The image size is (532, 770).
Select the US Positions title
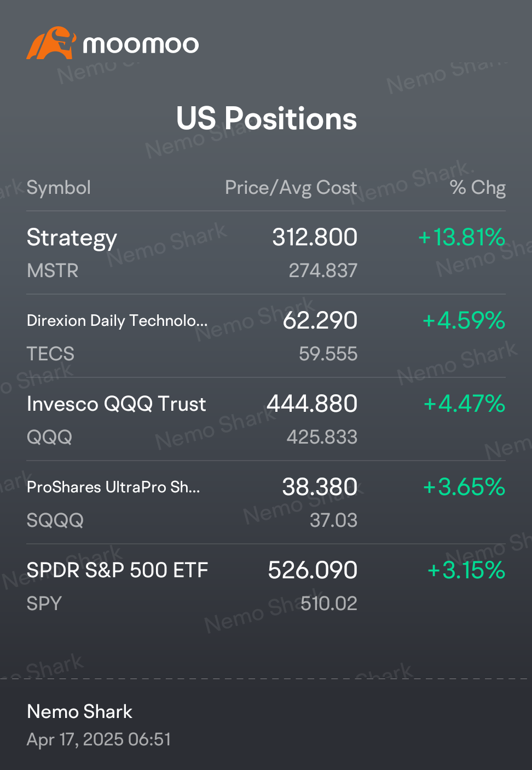[266, 118]
